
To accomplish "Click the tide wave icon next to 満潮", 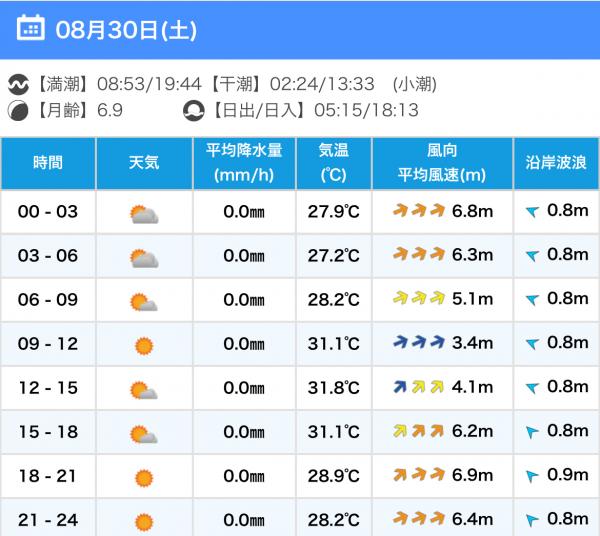I will click(x=18, y=84).
